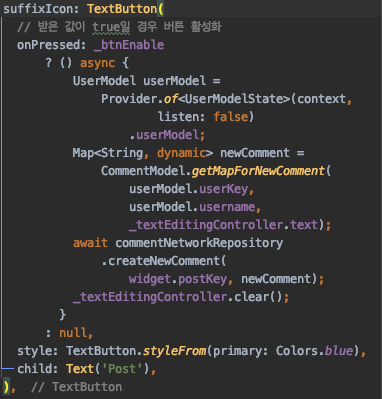Click the suffixIcon property name

point(37,9)
